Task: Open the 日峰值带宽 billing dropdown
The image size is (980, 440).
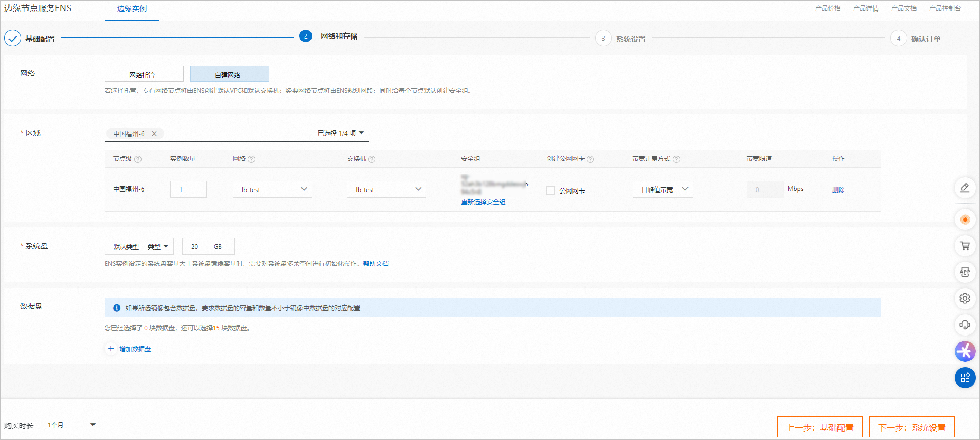Action: [663, 189]
